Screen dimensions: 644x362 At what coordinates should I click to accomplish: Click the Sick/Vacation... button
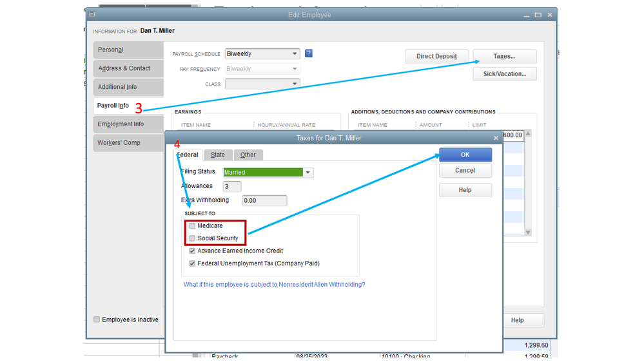pyautogui.click(x=505, y=74)
